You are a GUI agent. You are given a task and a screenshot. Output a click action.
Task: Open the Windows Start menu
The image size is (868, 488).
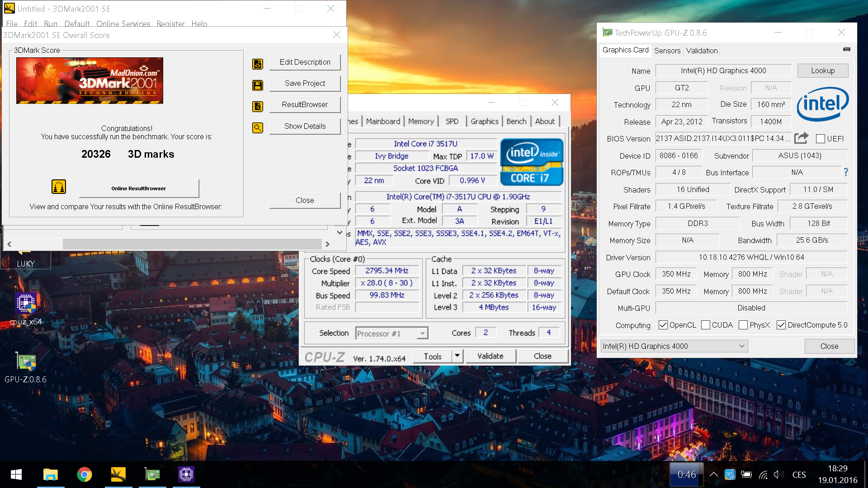(x=16, y=474)
